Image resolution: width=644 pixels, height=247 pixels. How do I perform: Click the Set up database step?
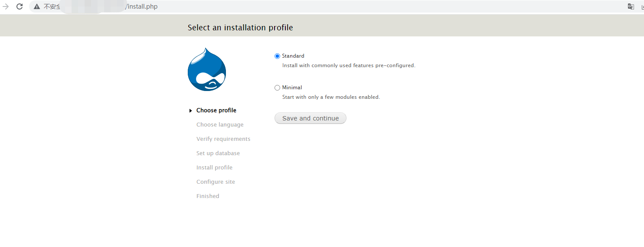218,153
